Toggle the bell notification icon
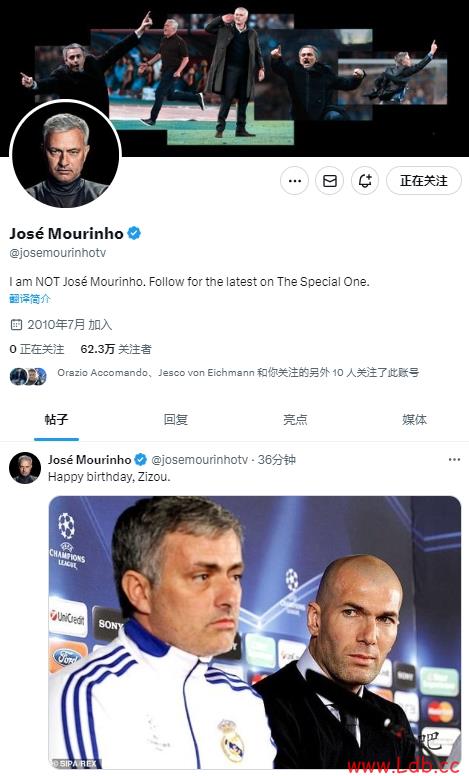This screenshot has width=469, height=776. coord(365,181)
